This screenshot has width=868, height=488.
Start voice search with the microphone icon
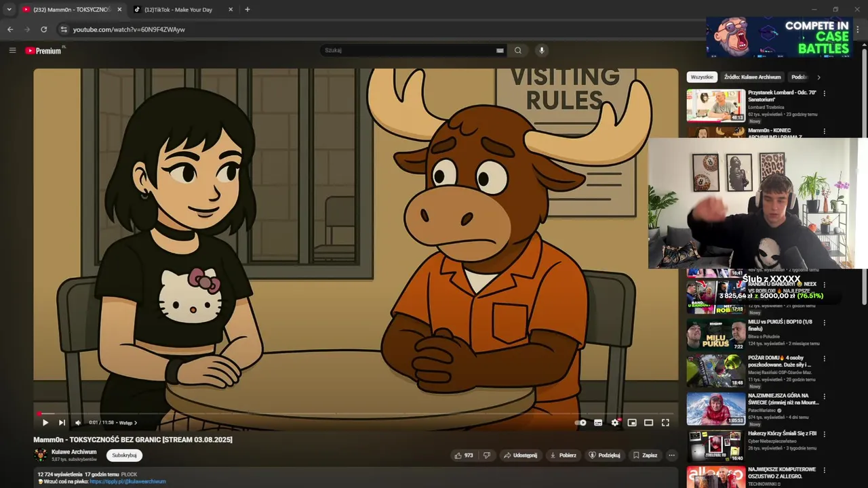[541, 50]
